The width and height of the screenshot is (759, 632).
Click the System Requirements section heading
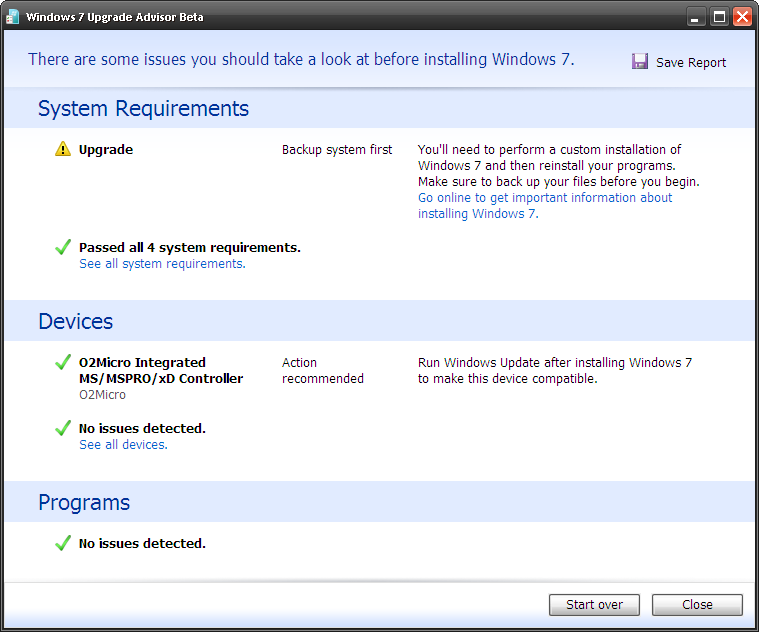tap(143, 108)
